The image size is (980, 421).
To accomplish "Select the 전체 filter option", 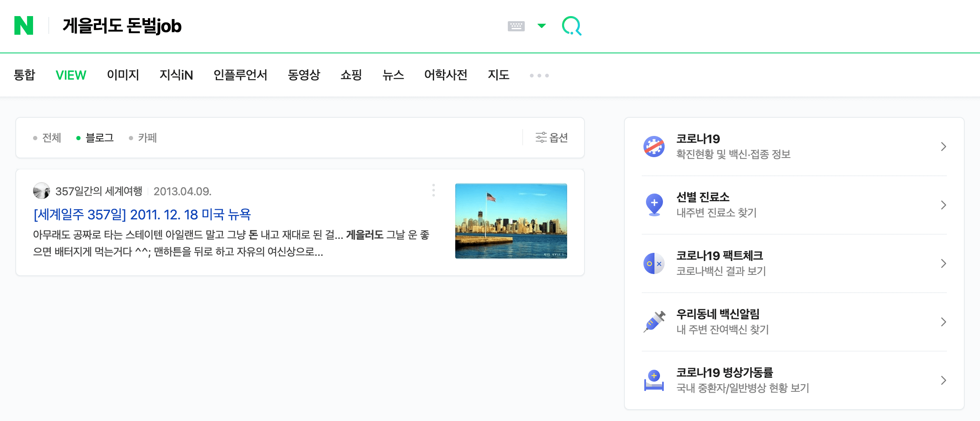I will pyautogui.click(x=47, y=138).
